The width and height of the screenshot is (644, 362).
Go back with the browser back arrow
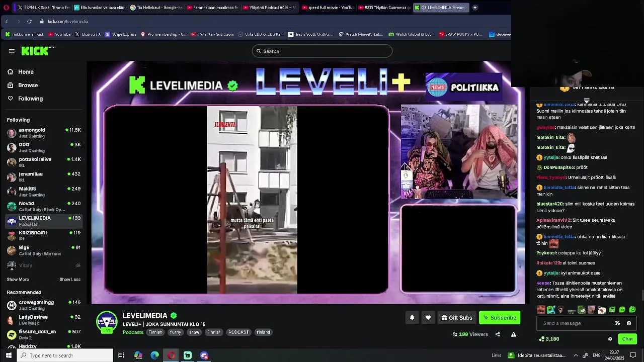pos(7,21)
